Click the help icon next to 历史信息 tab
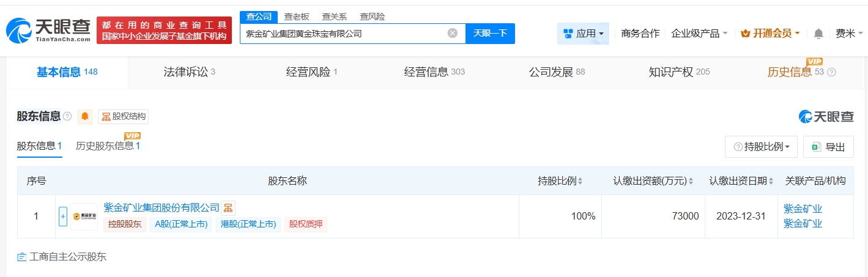Image resolution: width=868 pixels, height=277 pixels. pyautogui.click(x=831, y=72)
